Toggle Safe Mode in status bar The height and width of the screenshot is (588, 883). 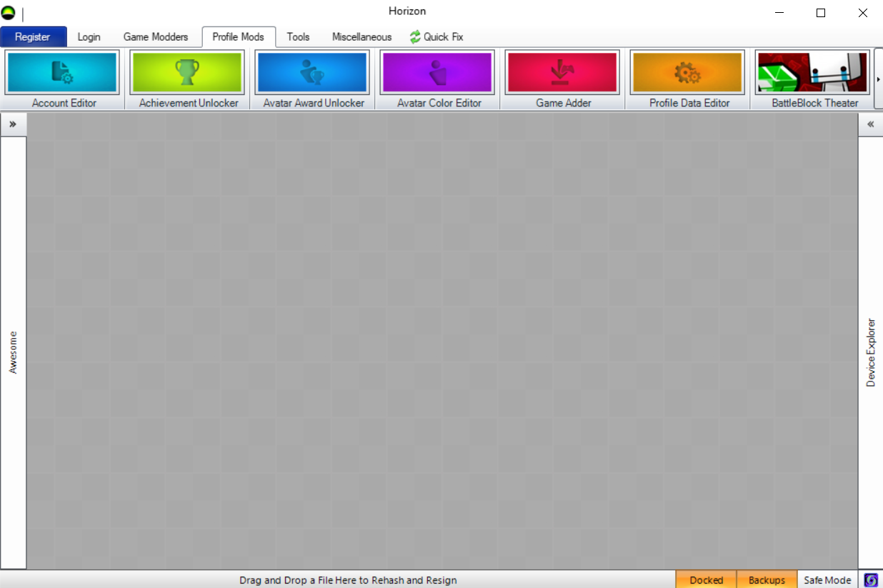coord(827,580)
